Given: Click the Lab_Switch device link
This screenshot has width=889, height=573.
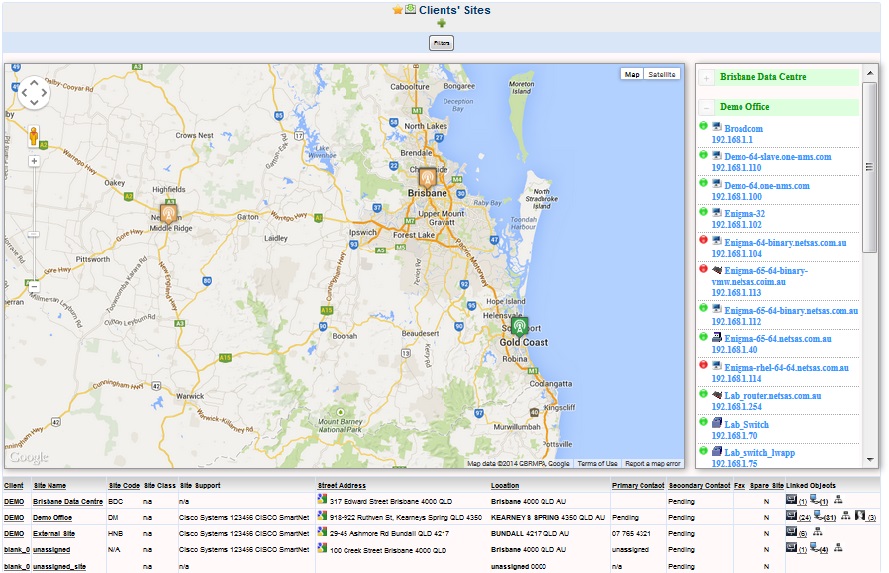Looking at the screenshot, I should pyautogui.click(x=746, y=425).
